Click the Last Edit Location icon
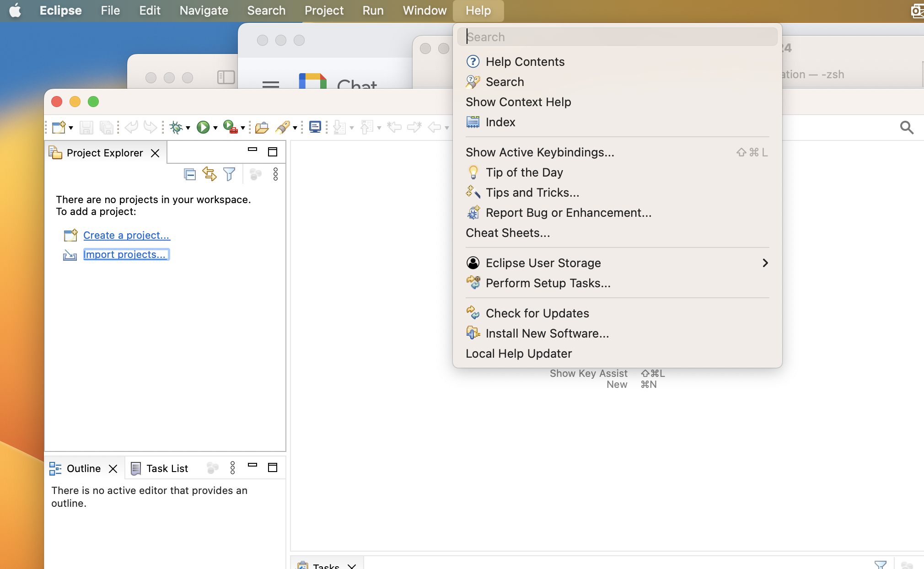This screenshot has width=924, height=569. click(394, 127)
